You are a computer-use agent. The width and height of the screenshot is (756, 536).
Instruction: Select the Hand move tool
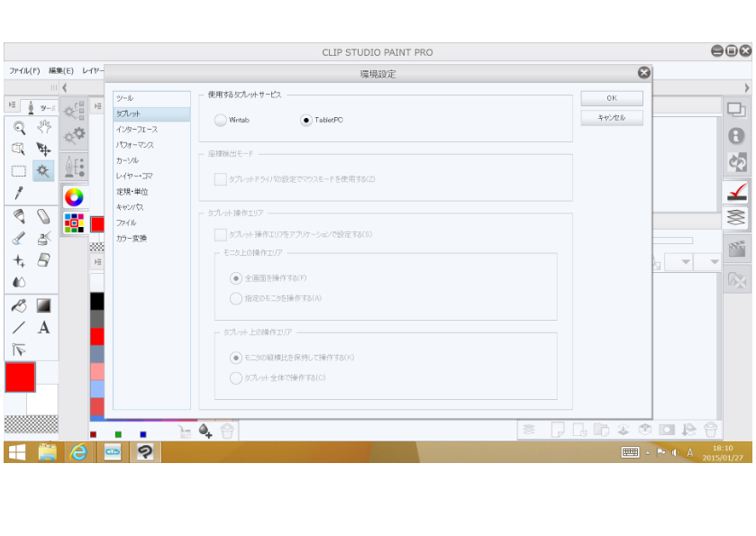[44, 128]
